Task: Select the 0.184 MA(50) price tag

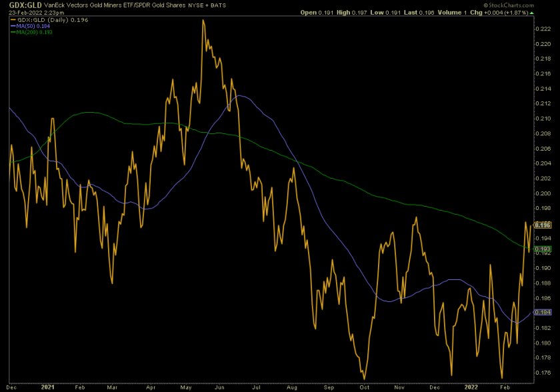Action: tap(543, 312)
